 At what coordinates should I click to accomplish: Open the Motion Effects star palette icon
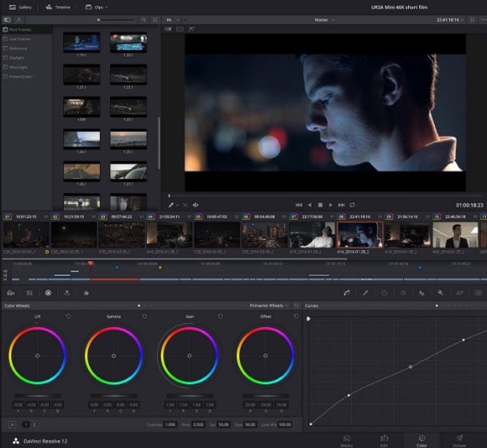pyautogui.click(x=86, y=293)
